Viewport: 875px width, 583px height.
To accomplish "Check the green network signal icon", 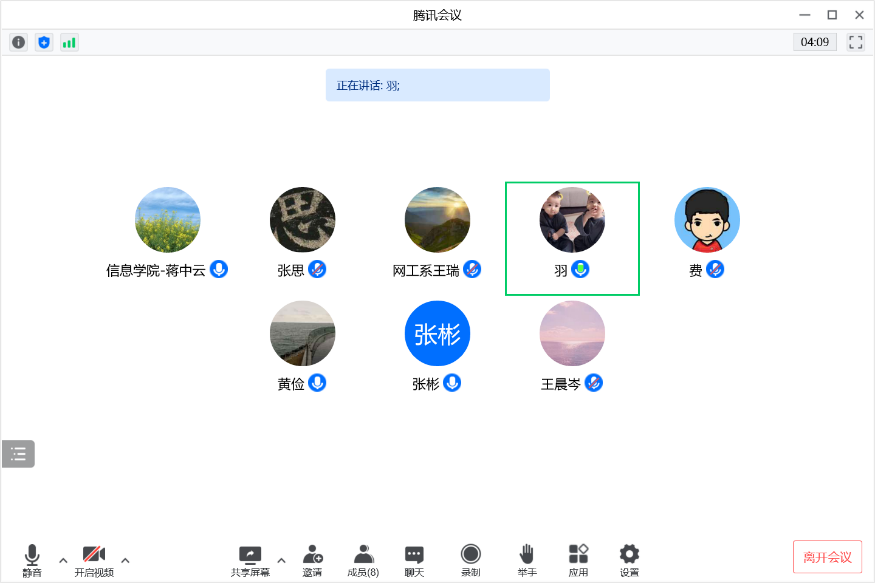I will [69, 42].
